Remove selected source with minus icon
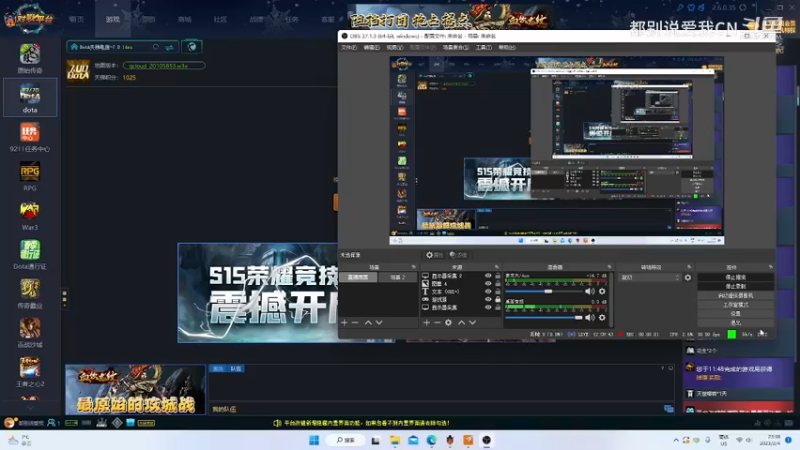The image size is (800, 450). [437, 322]
